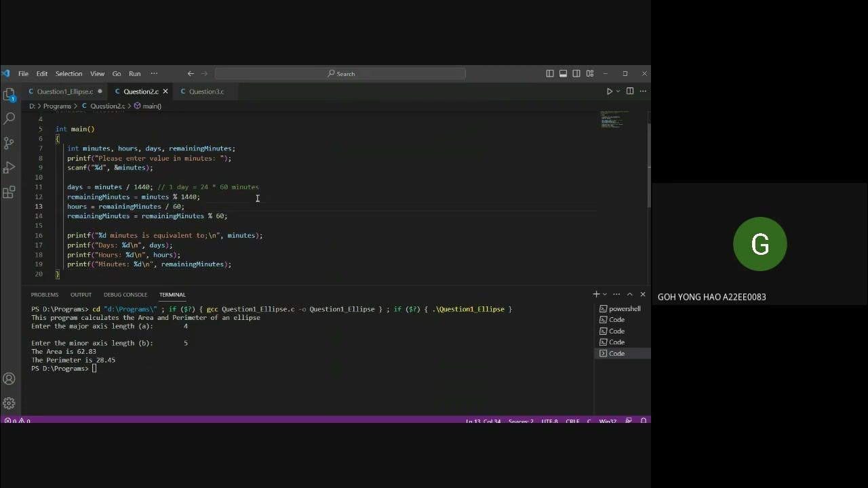Open the Run menu
Viewport: 868px width, 488px height.
[134, 73]
